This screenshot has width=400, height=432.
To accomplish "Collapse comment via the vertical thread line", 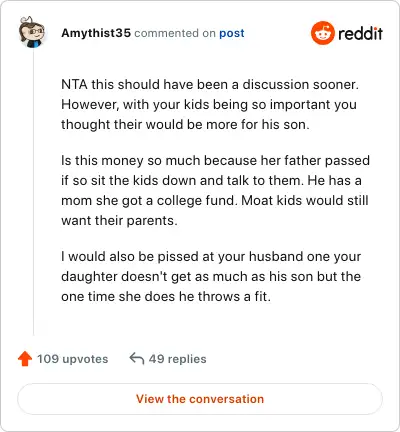I will [33, 192].
